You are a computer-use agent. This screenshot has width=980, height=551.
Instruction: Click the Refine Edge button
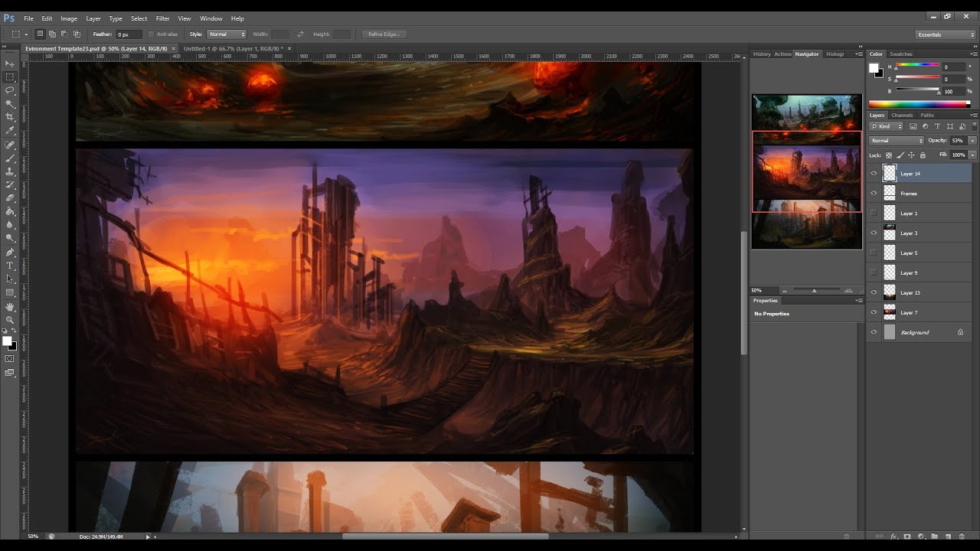pyautogui.click(x=384, y=34)
